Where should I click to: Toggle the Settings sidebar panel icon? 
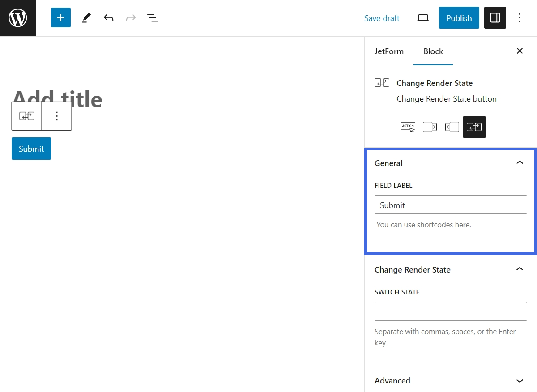495,17
